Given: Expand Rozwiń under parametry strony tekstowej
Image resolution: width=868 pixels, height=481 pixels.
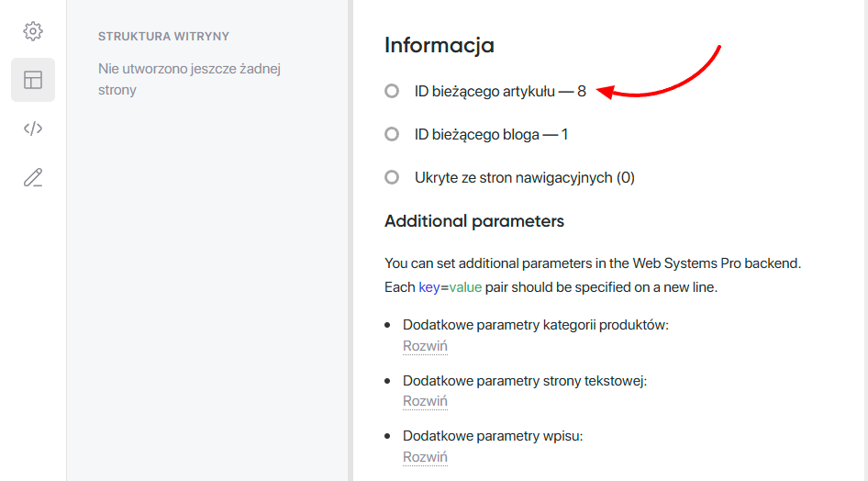Looking at the screenshot, I should click(425, 401).
